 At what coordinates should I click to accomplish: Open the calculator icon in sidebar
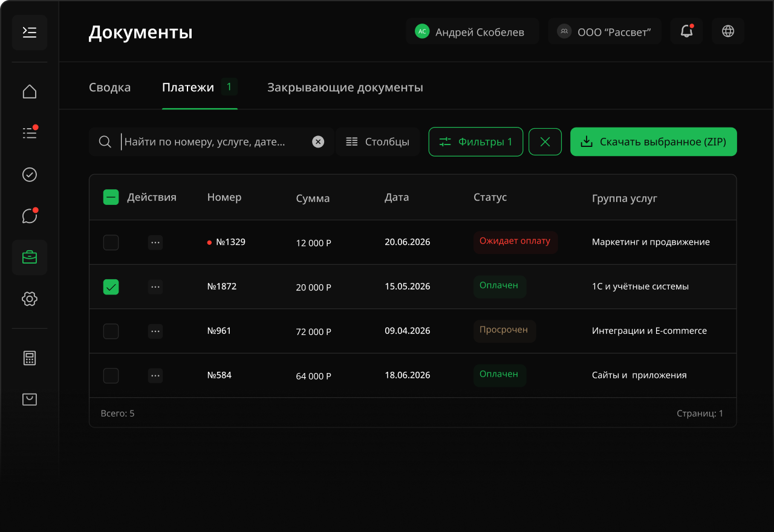click(30, 358)
